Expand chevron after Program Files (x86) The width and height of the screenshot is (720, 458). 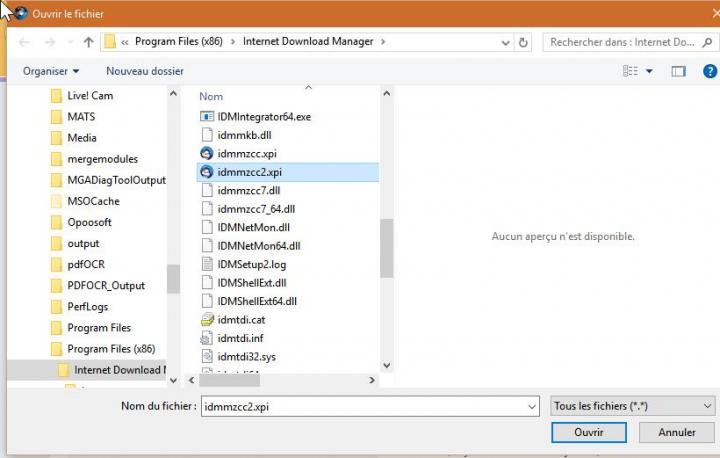[x=233, y=42]
